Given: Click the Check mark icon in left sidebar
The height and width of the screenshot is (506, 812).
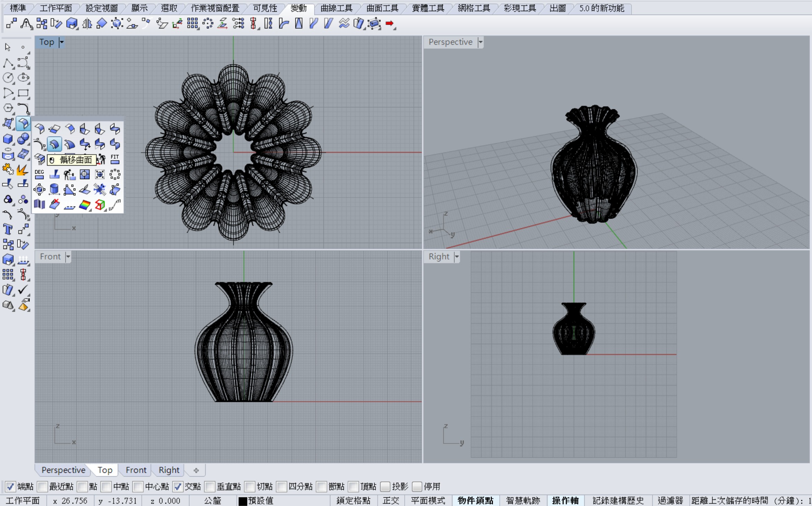Looking at the screenshot, I should click(x=23, y=289).
